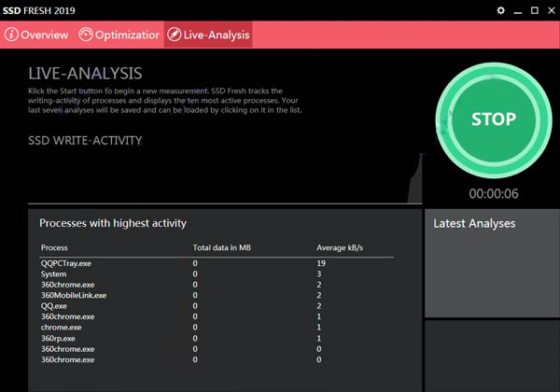
Task: Click the Processes with highest activity heading
Action: click(x=113, y=223)
